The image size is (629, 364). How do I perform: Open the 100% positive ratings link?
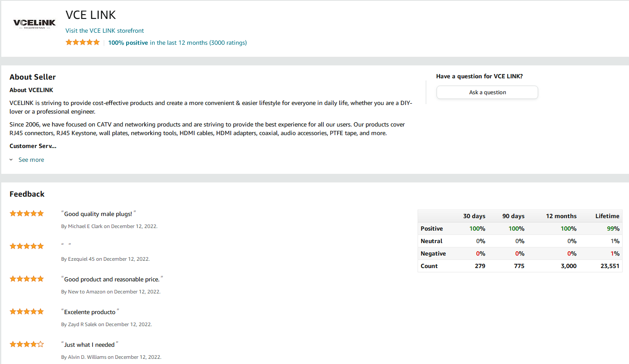[x=177, y=43]
